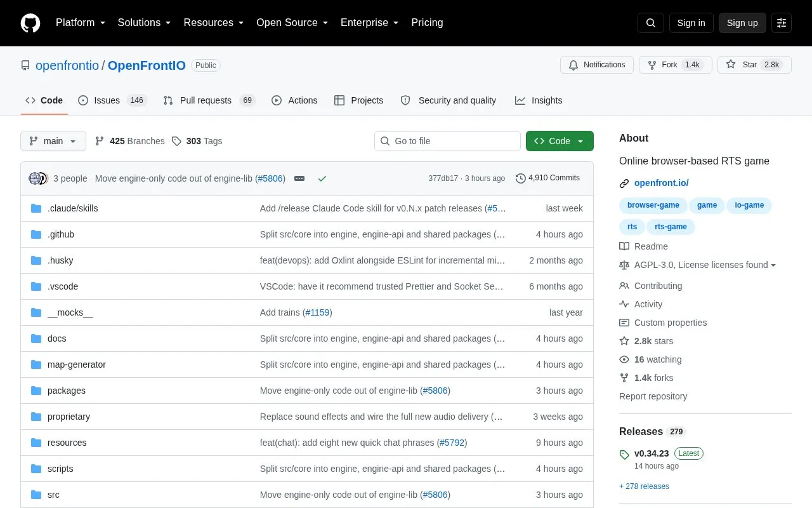Open the appearance settings icon in header
This screenshot has width=812, height=508.
782,23
